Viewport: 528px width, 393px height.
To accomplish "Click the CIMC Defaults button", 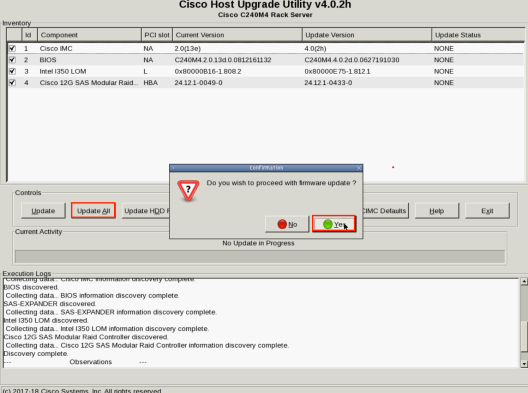I will point(386,211).
